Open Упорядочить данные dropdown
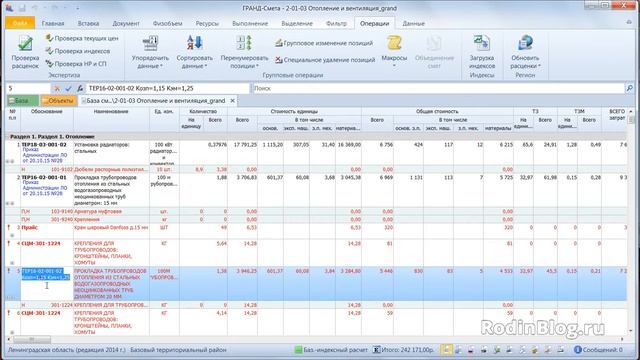 point(150,52)
